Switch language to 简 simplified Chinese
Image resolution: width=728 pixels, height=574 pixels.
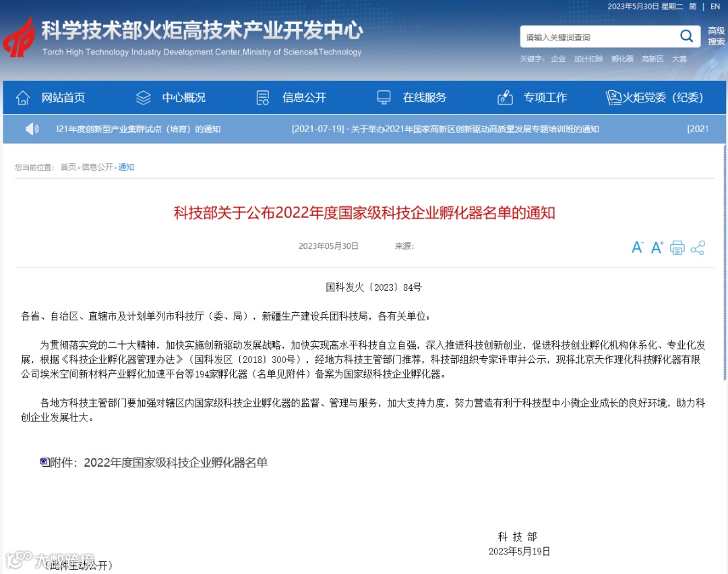coord(693,7)
